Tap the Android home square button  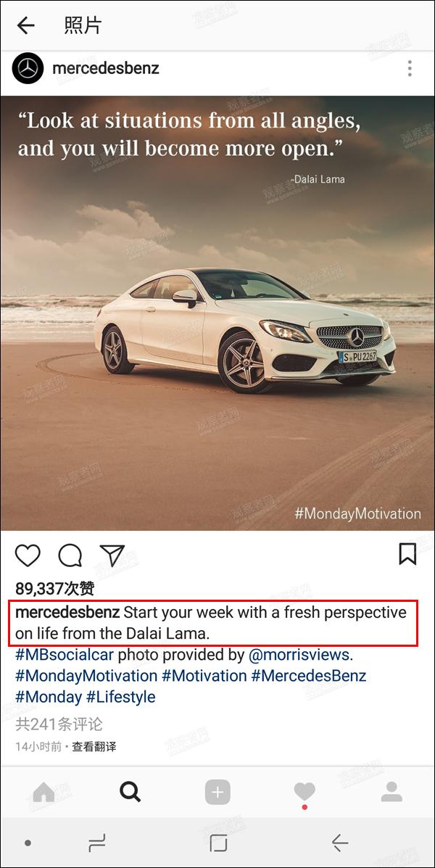tap(219, 843)
